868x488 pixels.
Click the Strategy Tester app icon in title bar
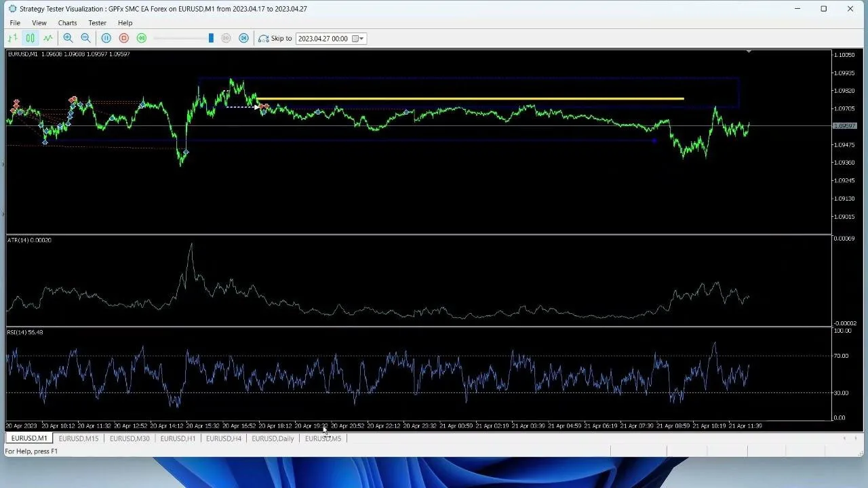[12, 9]
